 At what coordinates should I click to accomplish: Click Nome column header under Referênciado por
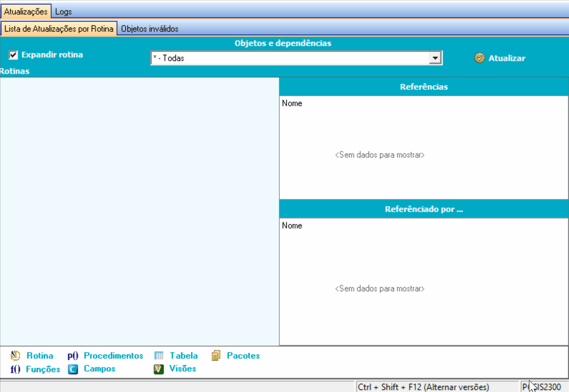(292, 226)
